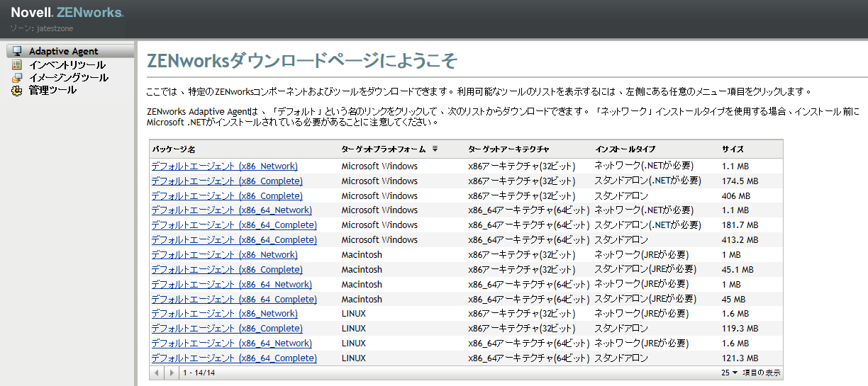Download Macintosh x86_Complete agent sized 45.1 MB

(x=227, y=270)
